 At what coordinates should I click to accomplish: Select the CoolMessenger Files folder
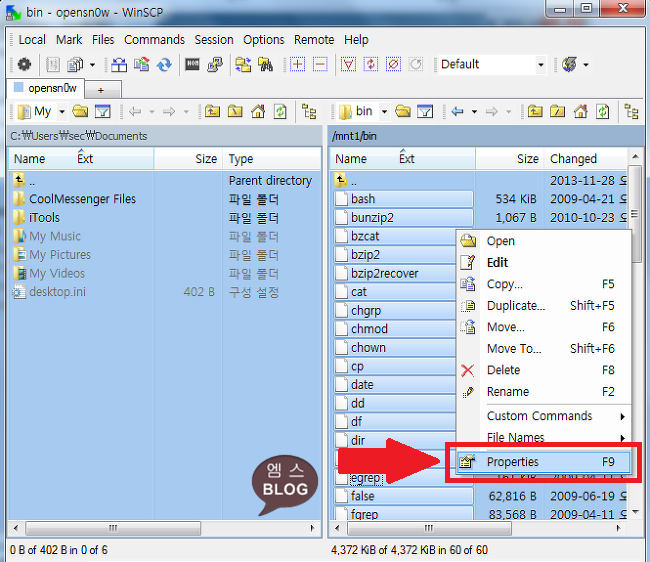tap(82, 199)
